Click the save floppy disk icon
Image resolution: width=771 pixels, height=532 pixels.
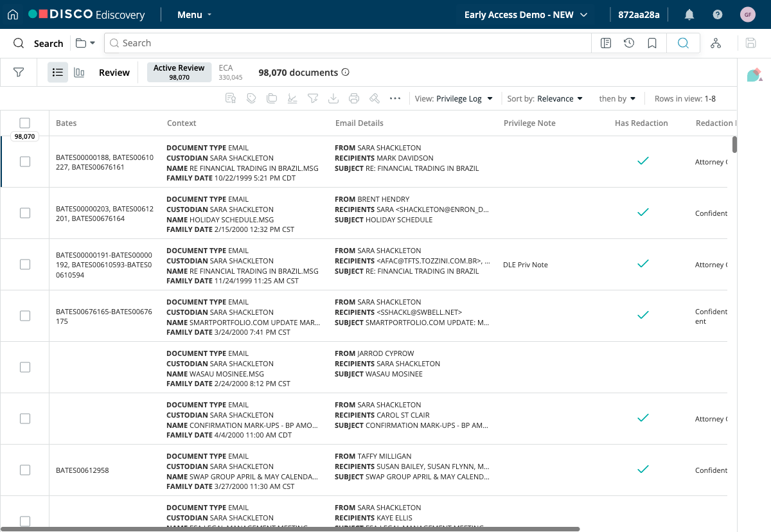(x=750, y=43)
